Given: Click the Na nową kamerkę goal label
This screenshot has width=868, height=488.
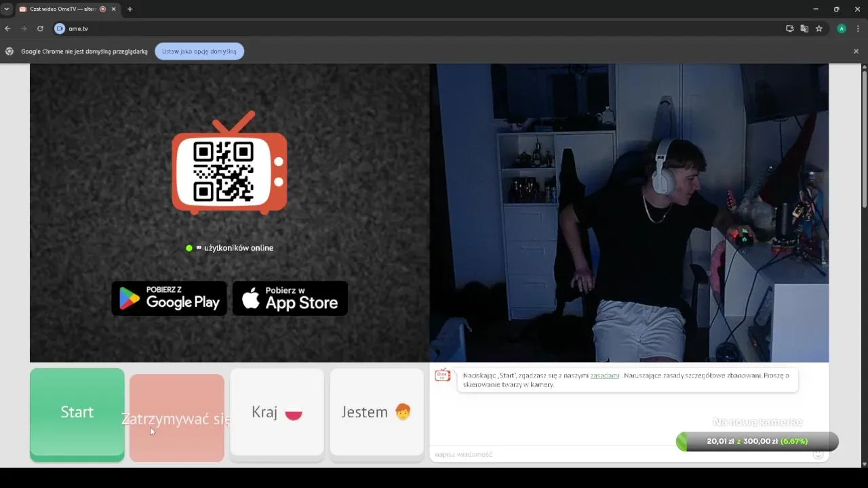Looking at the screenshot, I should 757,422.
